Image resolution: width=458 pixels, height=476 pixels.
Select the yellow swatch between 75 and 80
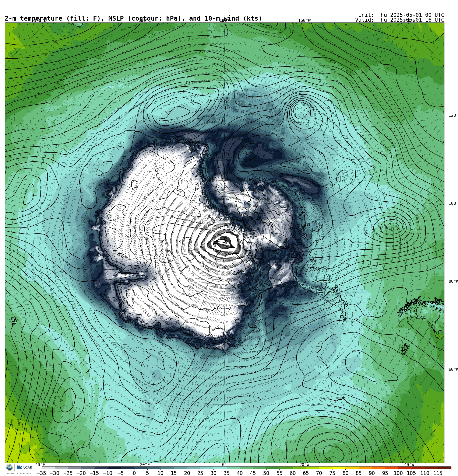pos(339,468)
